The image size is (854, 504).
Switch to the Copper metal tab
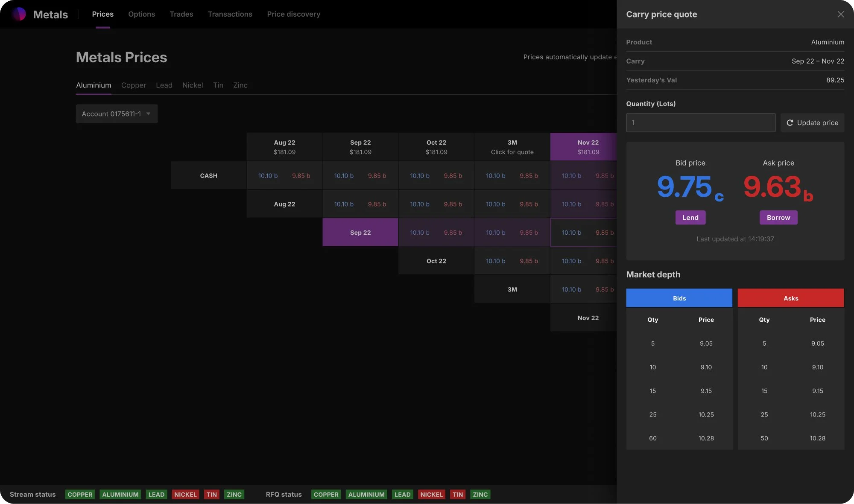(133, 85)
